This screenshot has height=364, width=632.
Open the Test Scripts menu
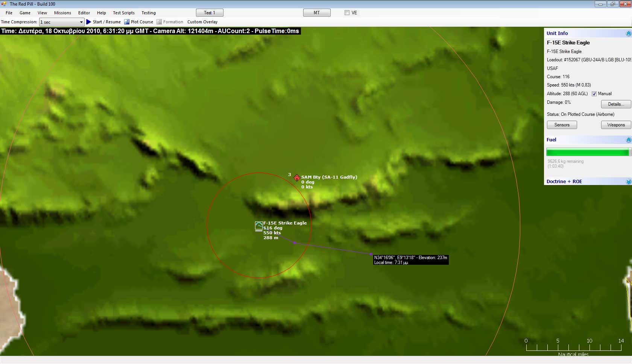[x=124, y=13]
